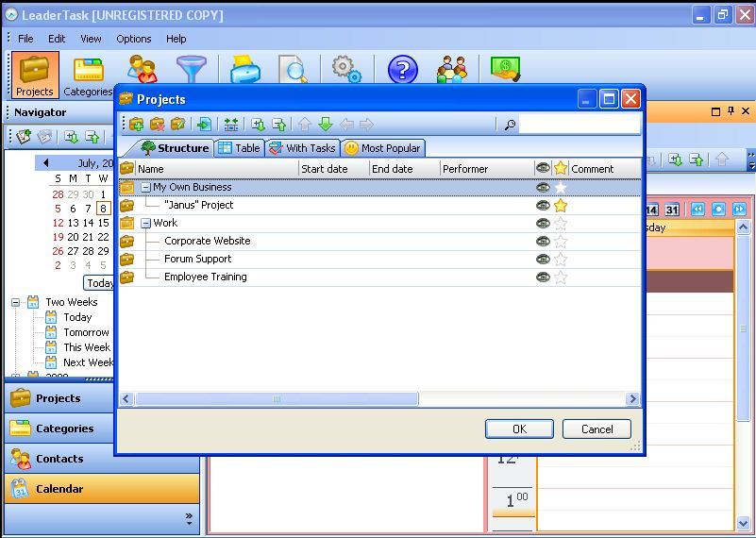The width and height of the screenshot is (756, 538).
Task: Click the grayed move up arrow in dialog
Action: tap(304, 125)
